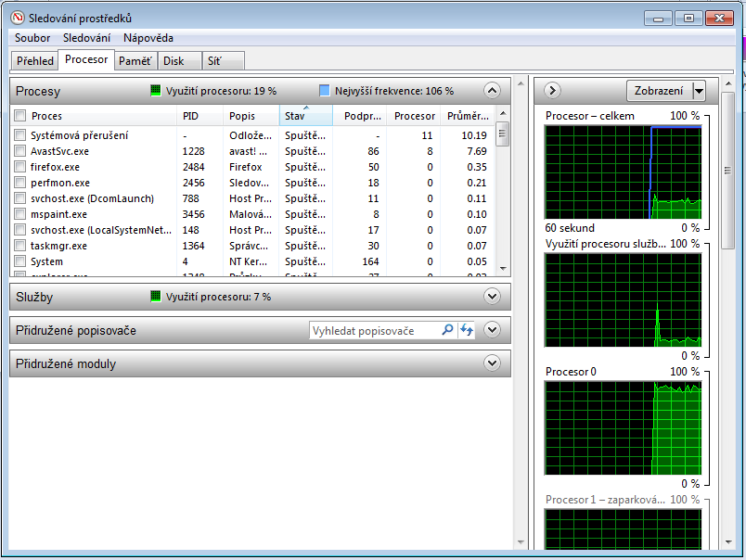Check the Systémová přerušení process checkbox
This screenshot has width=746, height=560.
click(20, 135)
